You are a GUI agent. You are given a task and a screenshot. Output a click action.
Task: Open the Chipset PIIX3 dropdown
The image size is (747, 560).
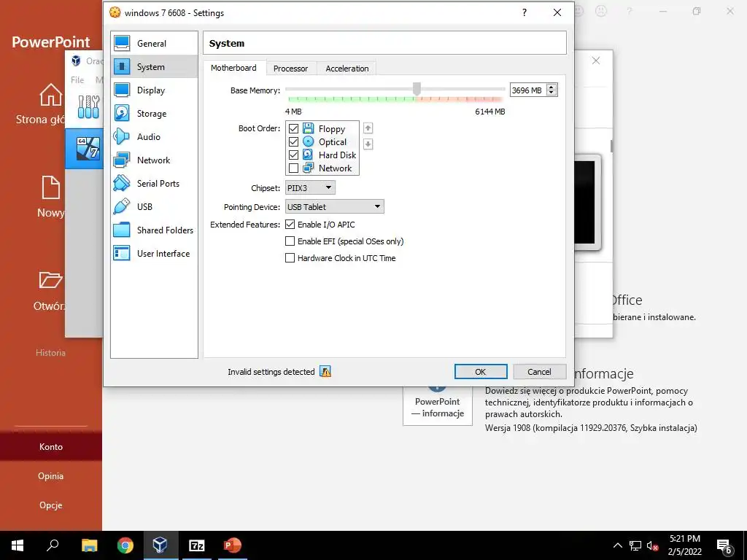(310, 187)
